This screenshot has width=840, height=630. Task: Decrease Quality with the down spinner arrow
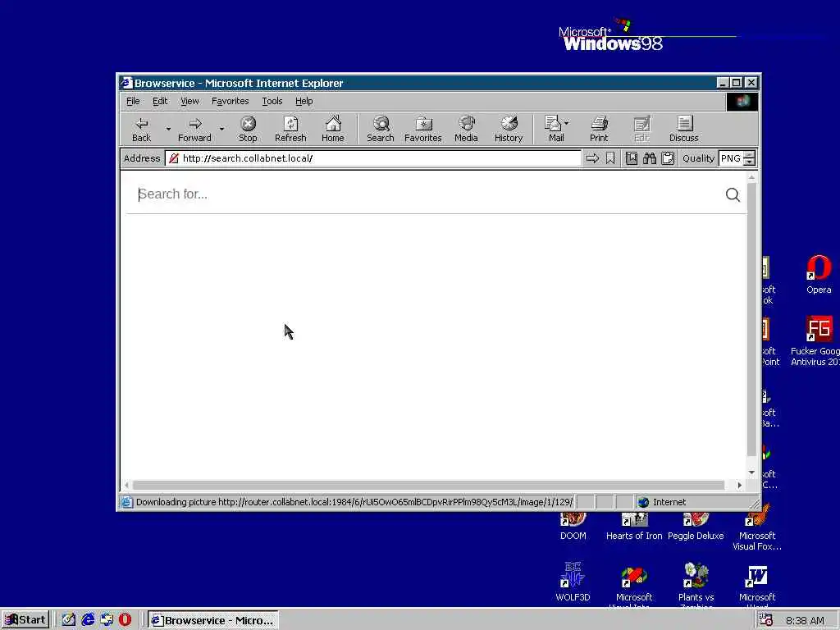(x=750, y=162)
